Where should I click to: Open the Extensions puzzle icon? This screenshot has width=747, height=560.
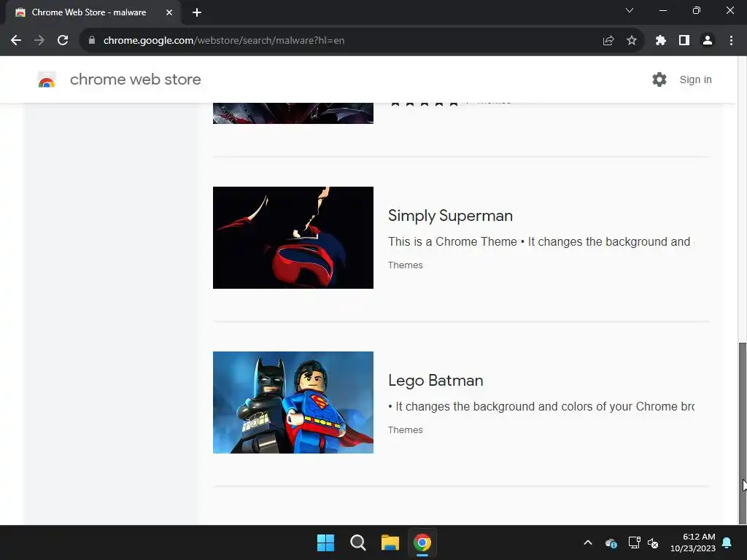point(661,41)
